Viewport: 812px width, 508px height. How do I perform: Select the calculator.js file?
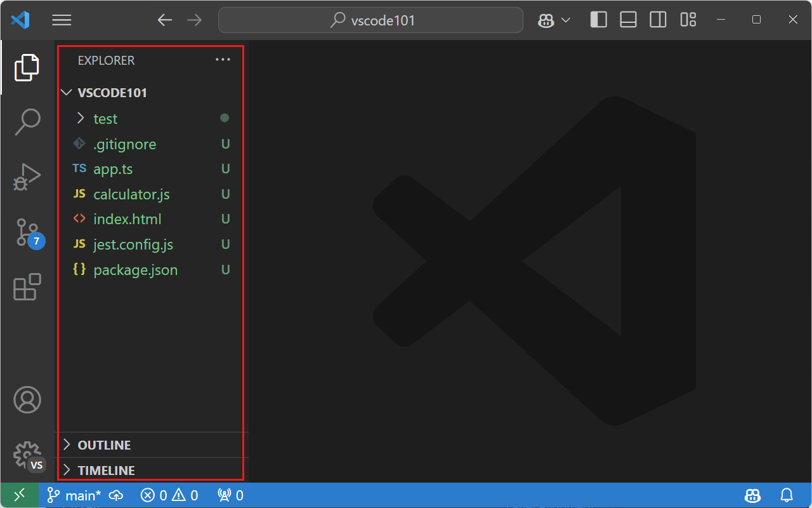coord(131,194)
